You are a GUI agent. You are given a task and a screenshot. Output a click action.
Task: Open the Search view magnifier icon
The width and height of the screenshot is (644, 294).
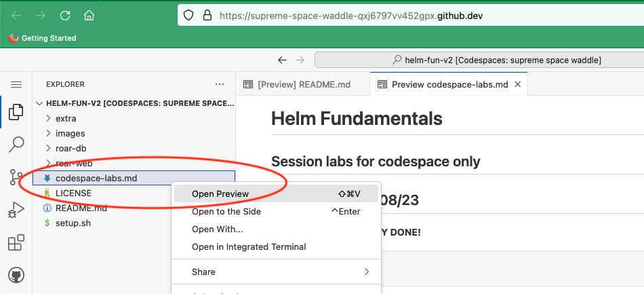click(16, 145)
